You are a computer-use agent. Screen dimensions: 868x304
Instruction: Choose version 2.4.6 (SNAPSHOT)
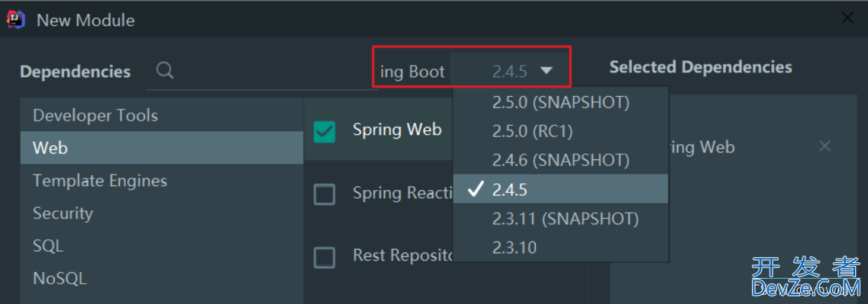[561, 160]
